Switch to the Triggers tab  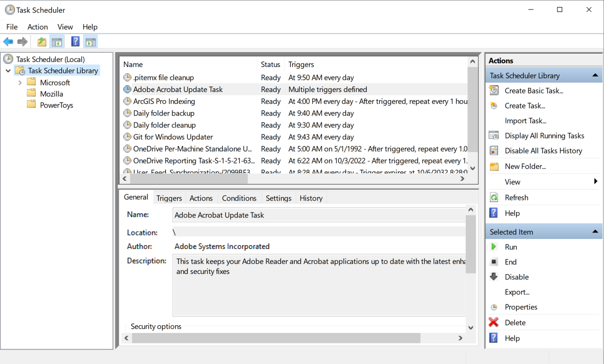click(169, 197)
